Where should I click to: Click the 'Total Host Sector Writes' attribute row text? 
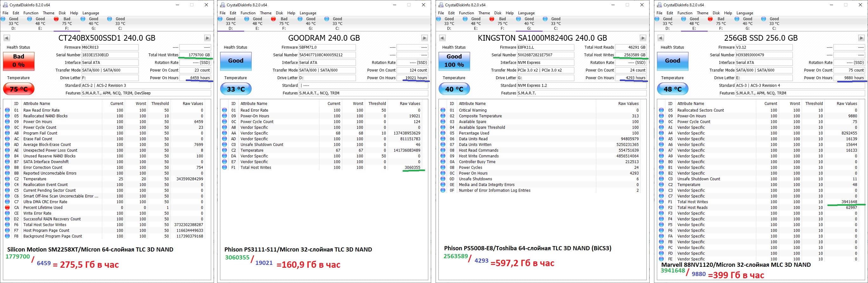(x=45, y=224)
